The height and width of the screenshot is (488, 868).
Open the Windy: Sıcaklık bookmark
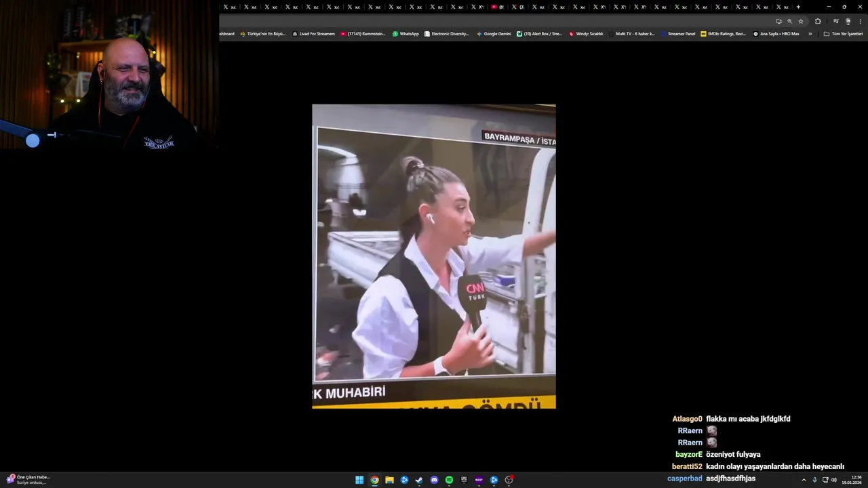(x=586, y=34)
